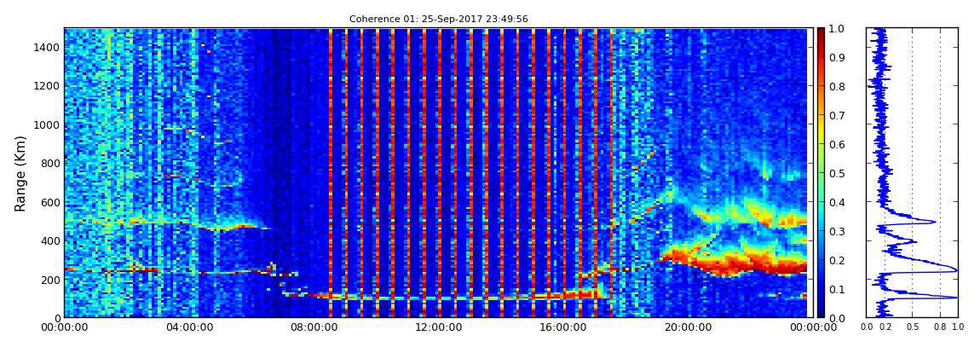Image resolution: width=980 pixels, height=347 pixels.
Task: Click the 1400 range tick label
Action: (46, 47)
